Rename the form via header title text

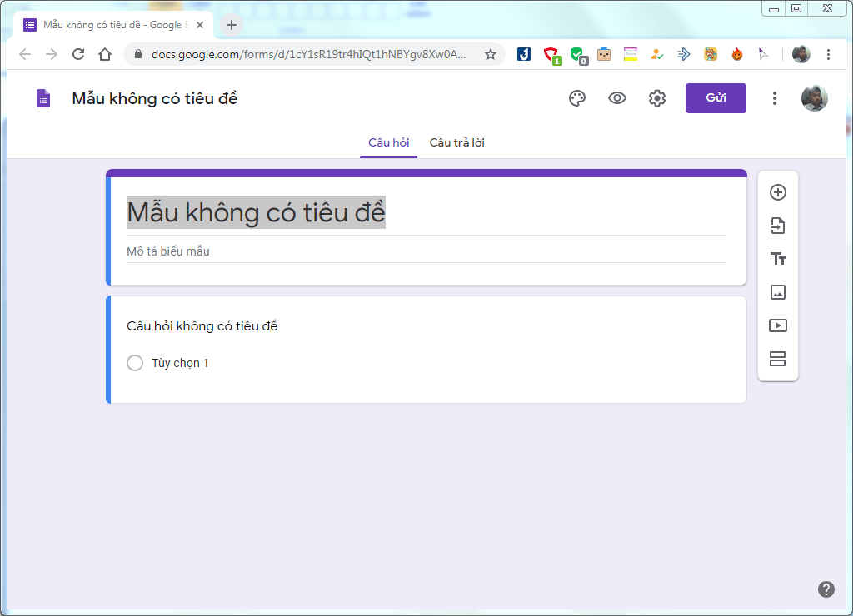point(154,98)
